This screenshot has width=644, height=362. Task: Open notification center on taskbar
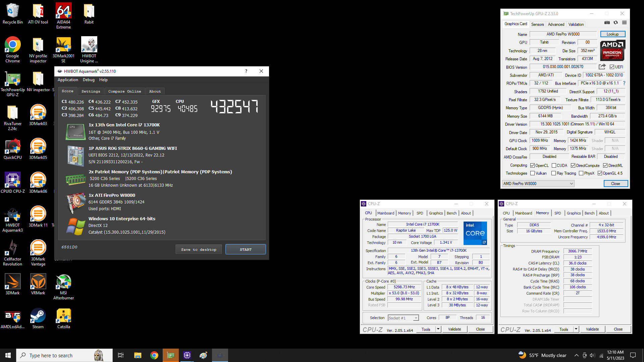(x=633, y=355)
